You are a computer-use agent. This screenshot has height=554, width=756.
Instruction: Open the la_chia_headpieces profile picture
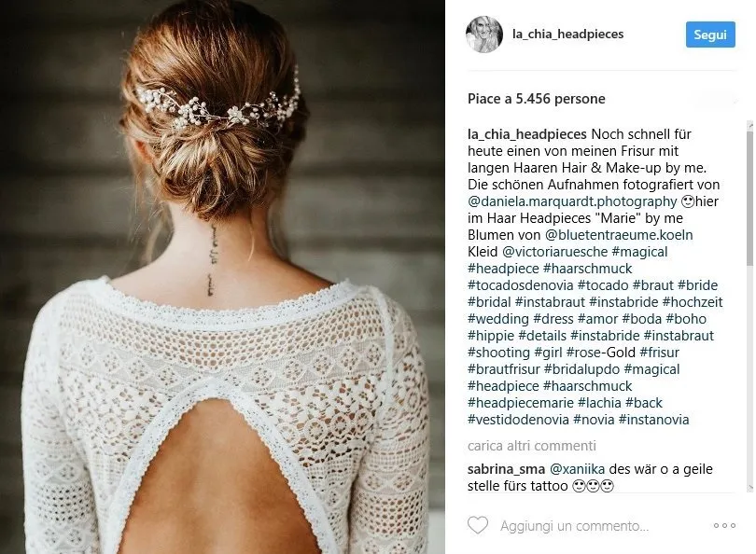click(484, 35)
